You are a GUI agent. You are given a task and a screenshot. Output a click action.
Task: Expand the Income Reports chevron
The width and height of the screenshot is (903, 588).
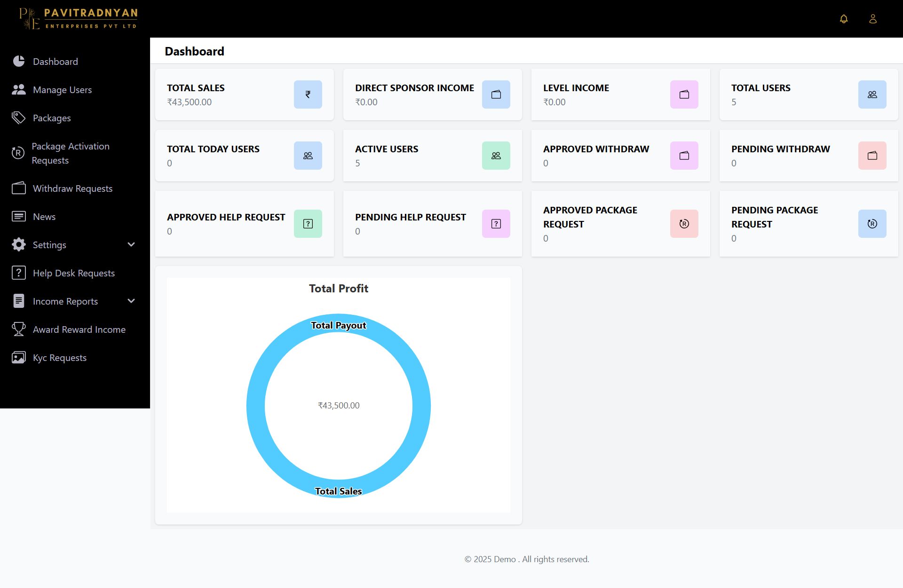(x=131, y=301)
